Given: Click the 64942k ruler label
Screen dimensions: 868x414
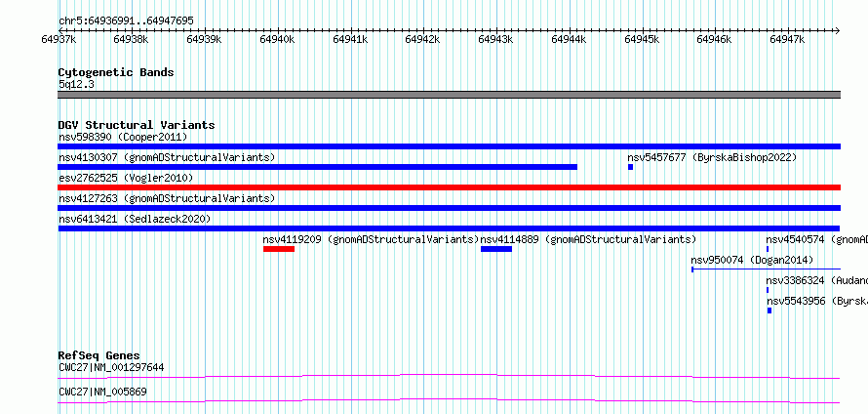Looking at the screenshot, I should click(423, 39).
